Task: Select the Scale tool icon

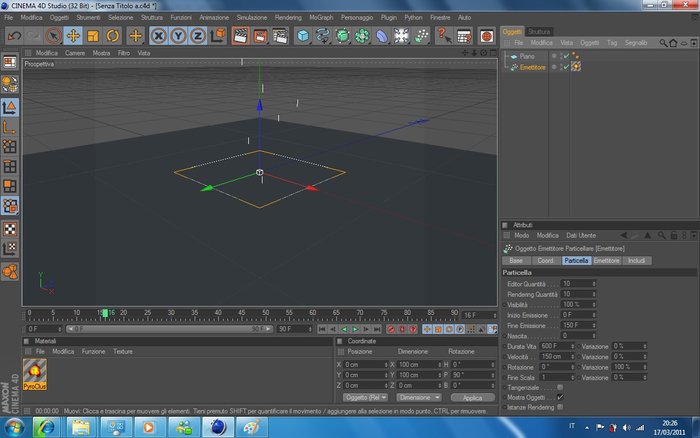Action: click(x=93, y=36)
